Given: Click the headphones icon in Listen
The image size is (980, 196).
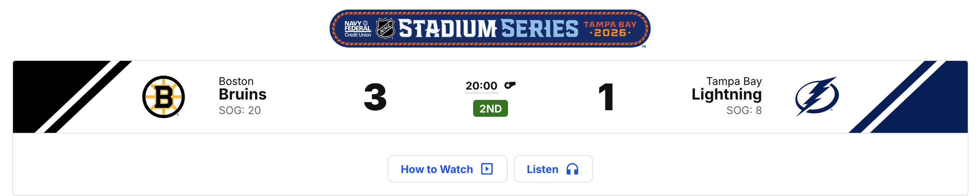Looking at the screenshot, I should 572,169.
